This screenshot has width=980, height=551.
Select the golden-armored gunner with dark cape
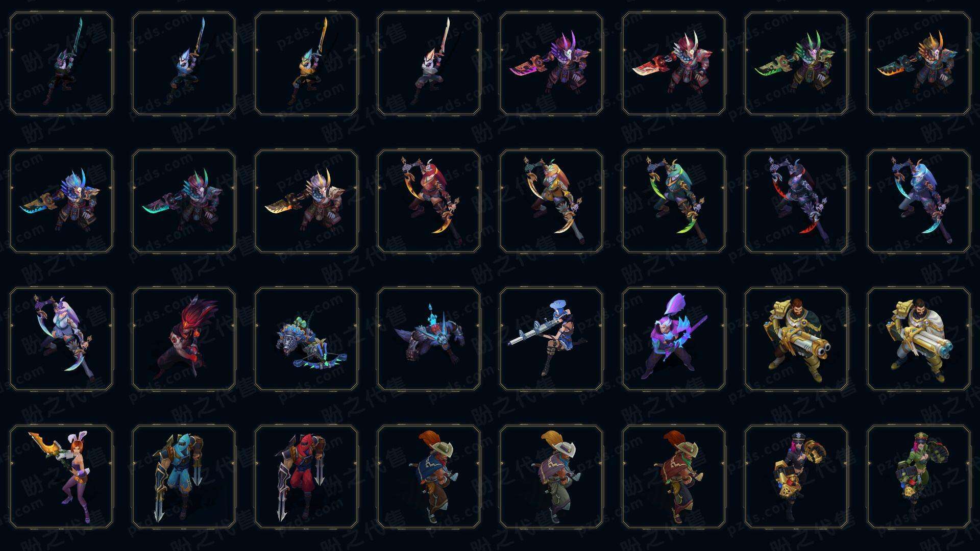[796, 339]
